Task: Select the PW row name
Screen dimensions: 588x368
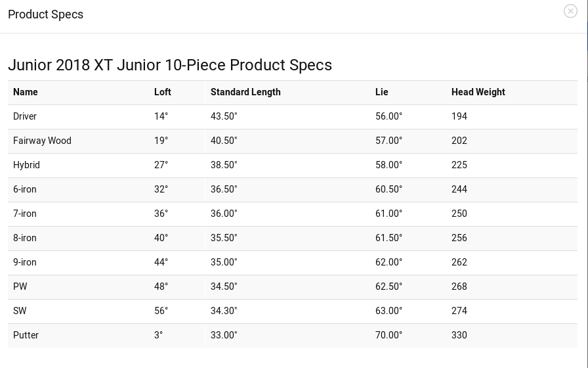Action: click(x=20, y=287)
